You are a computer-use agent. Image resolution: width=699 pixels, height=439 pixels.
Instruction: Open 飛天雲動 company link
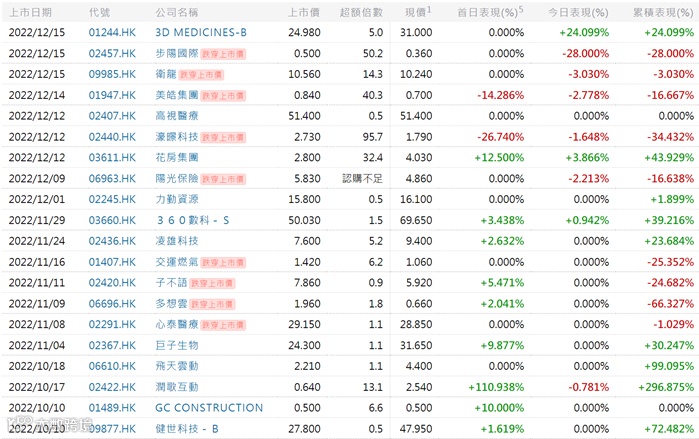tap(177, 366)
